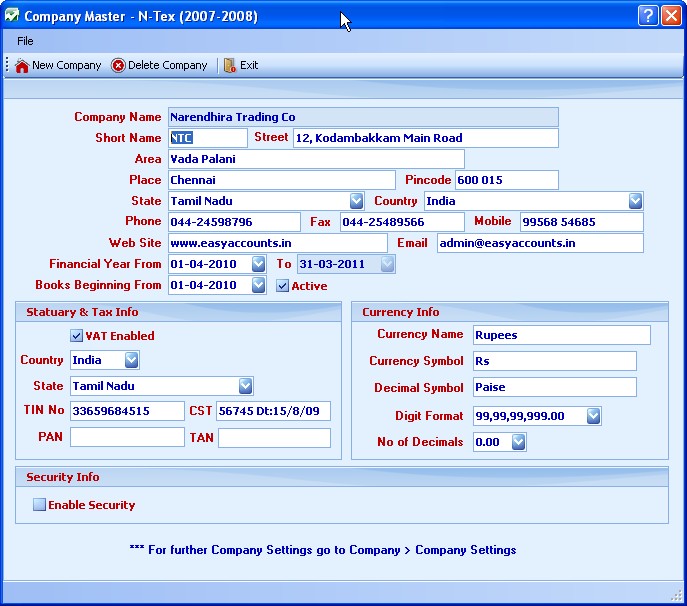Screen dimensions: 687x606
Task: Click the New Company toolbar label
Action: (67, 65)
